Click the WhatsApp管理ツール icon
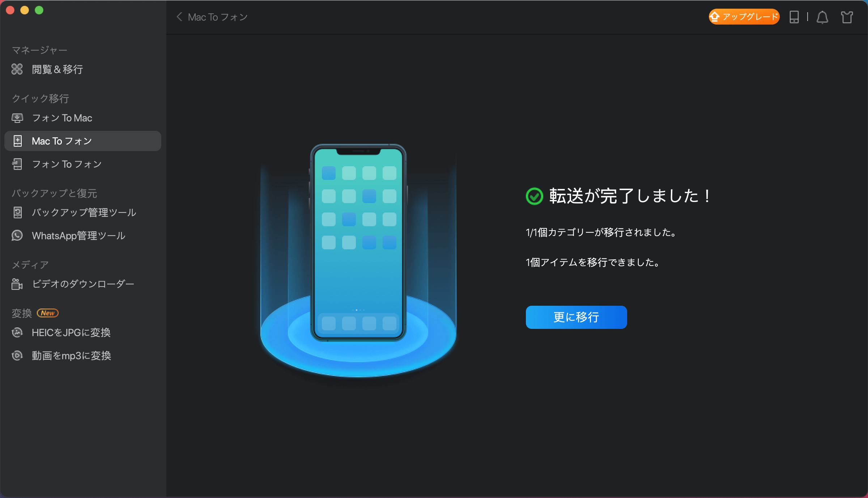The image size is (868, 498). pyautogui.click(x=17, y=236)
